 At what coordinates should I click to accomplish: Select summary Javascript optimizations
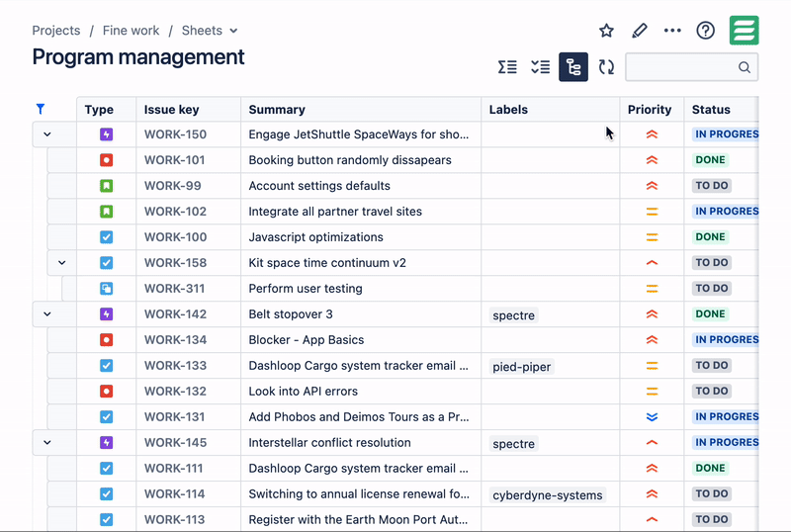pos(315,237)
